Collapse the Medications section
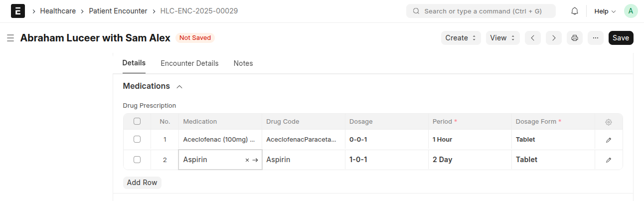Image resolution: width=644 pixels, height=201 pixels. 179,87
